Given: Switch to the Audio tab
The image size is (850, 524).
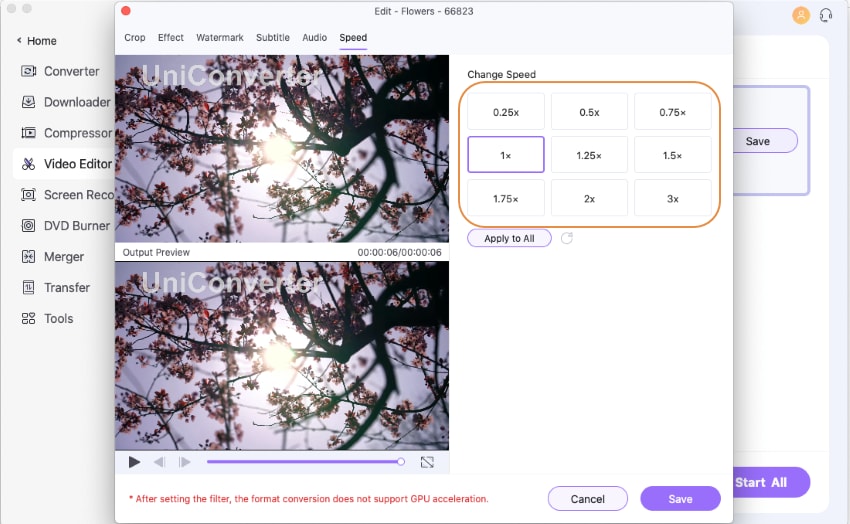Looking at the screenshot, I should pos(314,37).
